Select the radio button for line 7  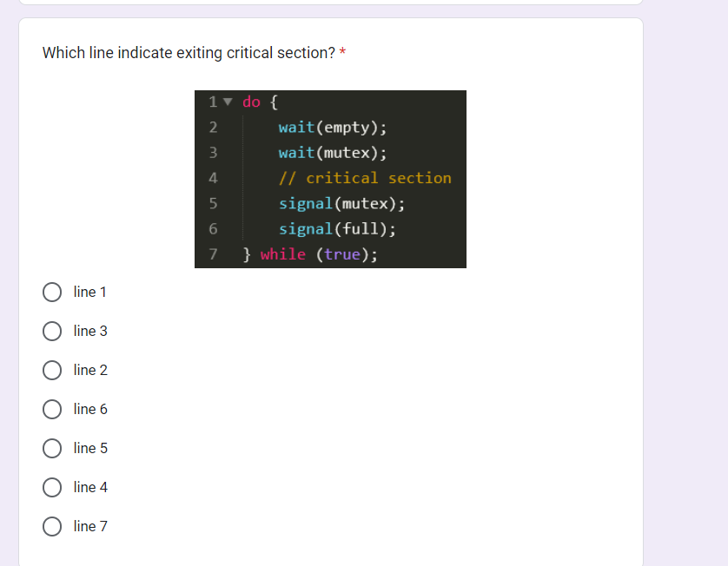[x=52, y=526]
